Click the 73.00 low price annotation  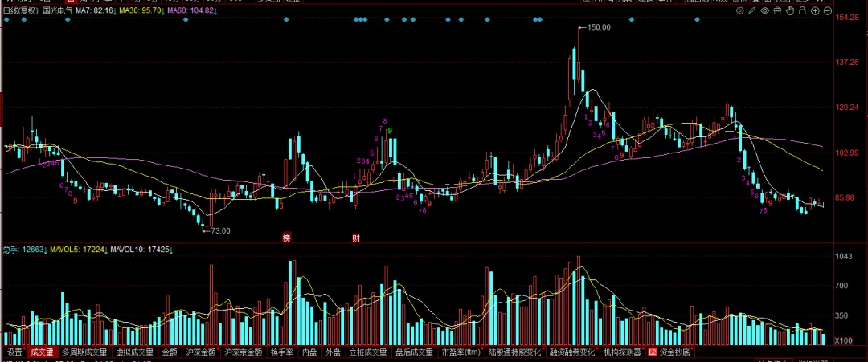coord(219,230)
